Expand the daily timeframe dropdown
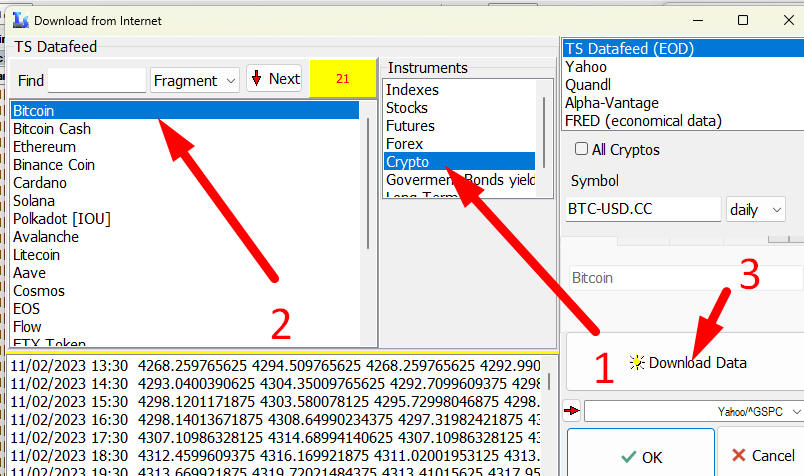The height and width of the screenshot is (476, 804). tap(756, 209)
